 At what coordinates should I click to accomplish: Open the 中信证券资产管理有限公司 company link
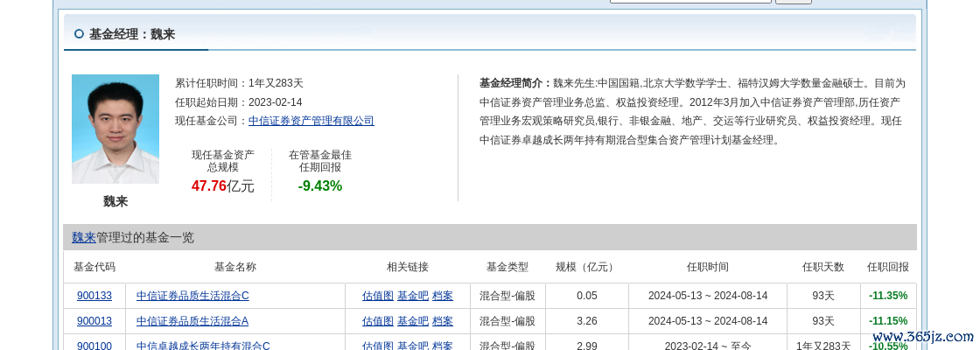coord(311,121)
